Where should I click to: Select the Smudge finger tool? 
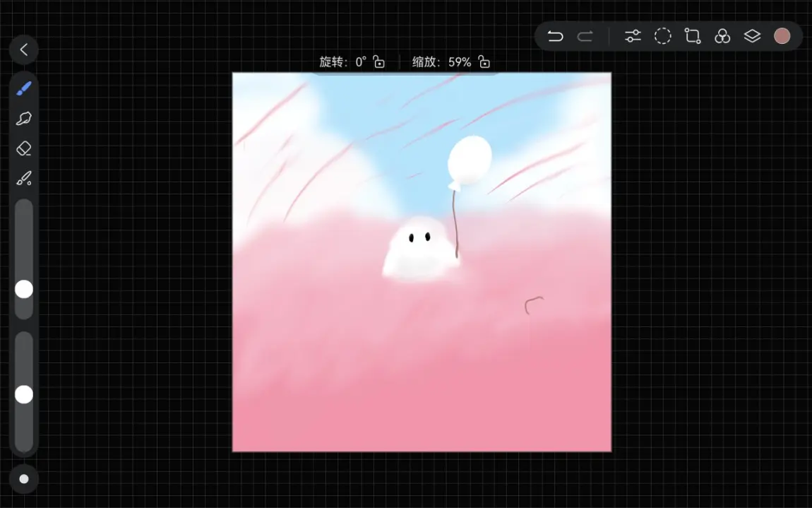(x=24, y=119)
